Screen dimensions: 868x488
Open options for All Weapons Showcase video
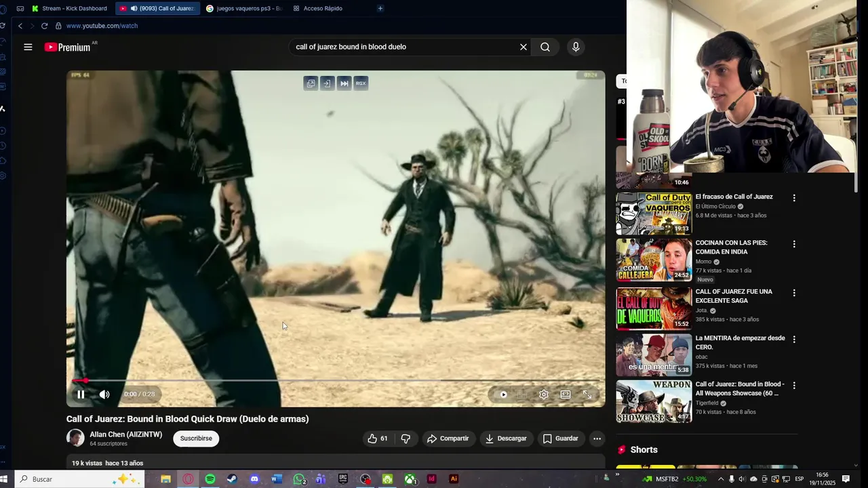click(794, 385)
